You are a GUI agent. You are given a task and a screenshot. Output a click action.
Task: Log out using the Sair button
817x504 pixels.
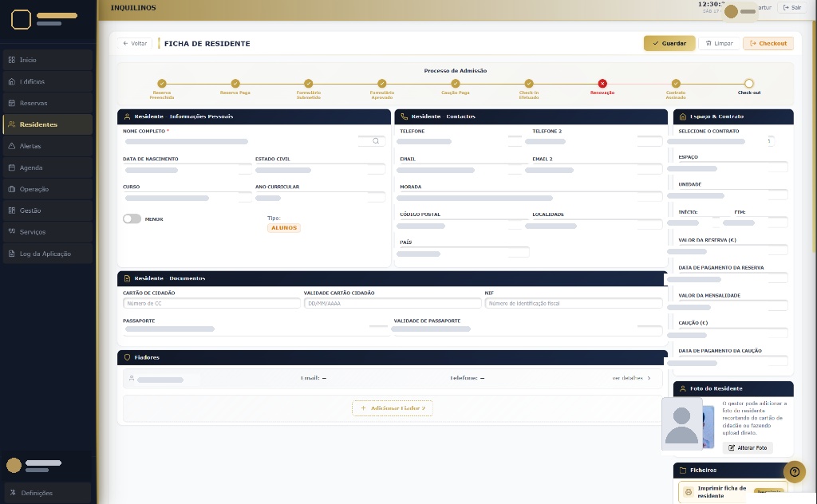click(x=792, y=8)
